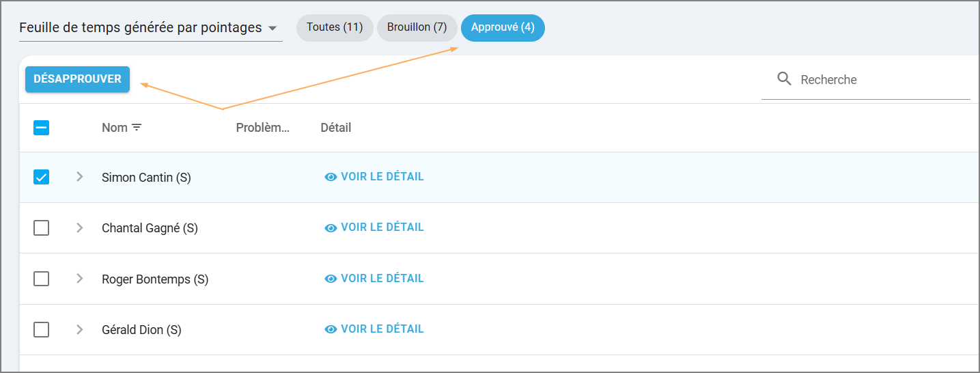Expand the Simon Cantin row

79,177
